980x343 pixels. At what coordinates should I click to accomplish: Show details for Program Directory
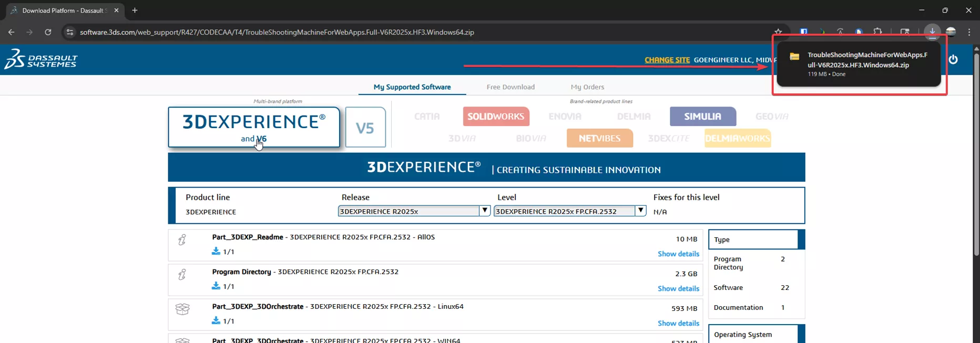pos(678,288)
